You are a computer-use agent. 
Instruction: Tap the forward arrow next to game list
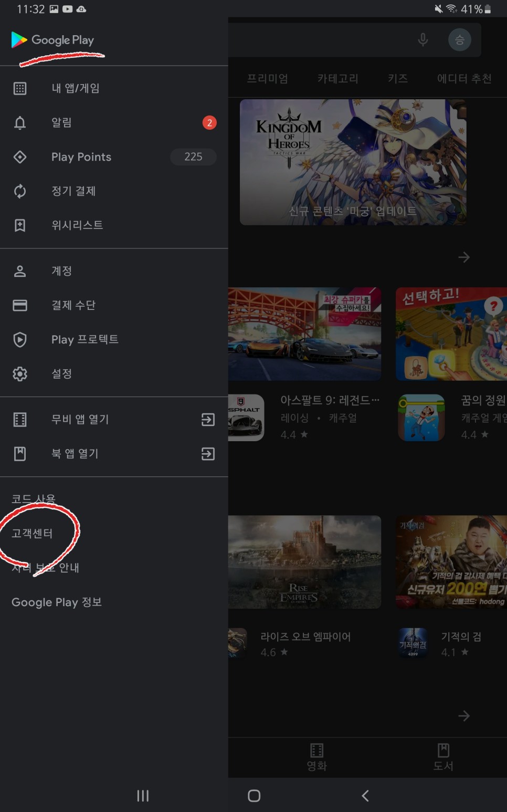464,257
